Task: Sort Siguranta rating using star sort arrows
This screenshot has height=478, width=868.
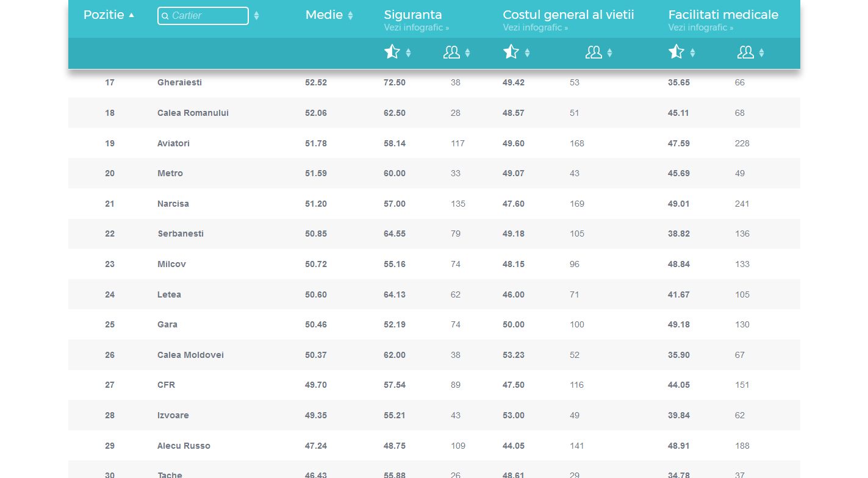Action: [x=408, y=53]
